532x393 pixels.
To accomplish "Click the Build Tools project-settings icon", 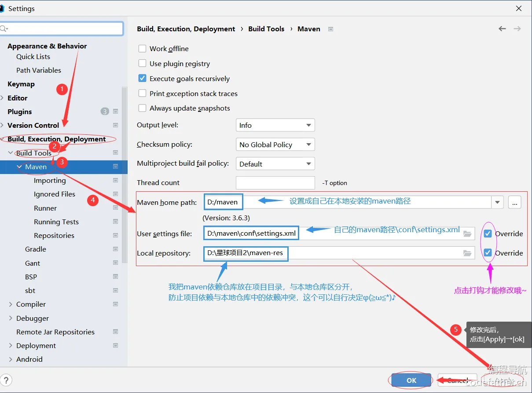I will click(115, 153).
